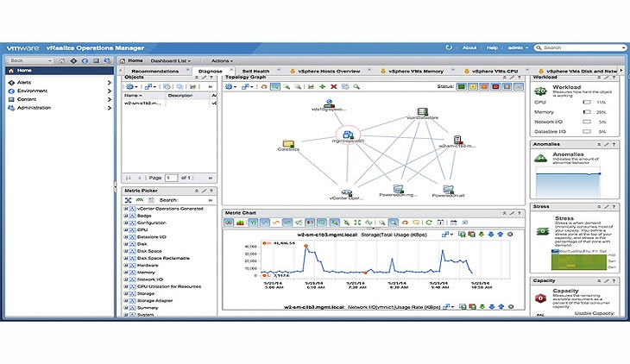Expand the Administration navigation item arrow

coord(110,108)
